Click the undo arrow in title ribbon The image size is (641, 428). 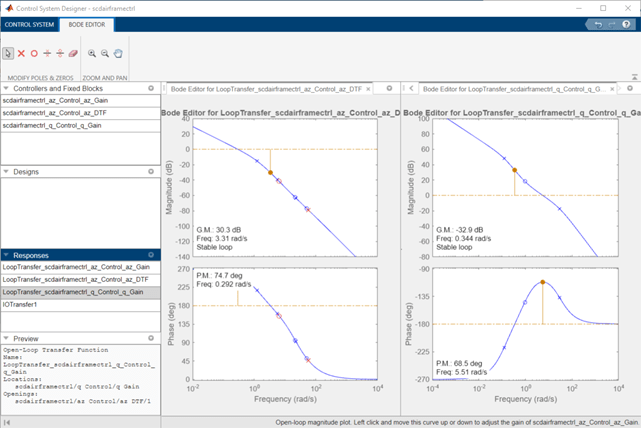(x=598, y=23)
